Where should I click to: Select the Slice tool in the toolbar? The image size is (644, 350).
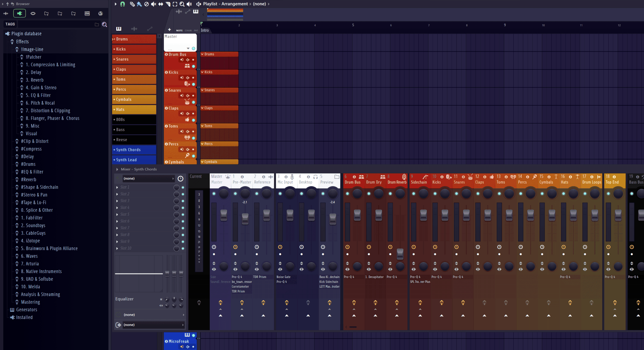click(x=168, y=4)
